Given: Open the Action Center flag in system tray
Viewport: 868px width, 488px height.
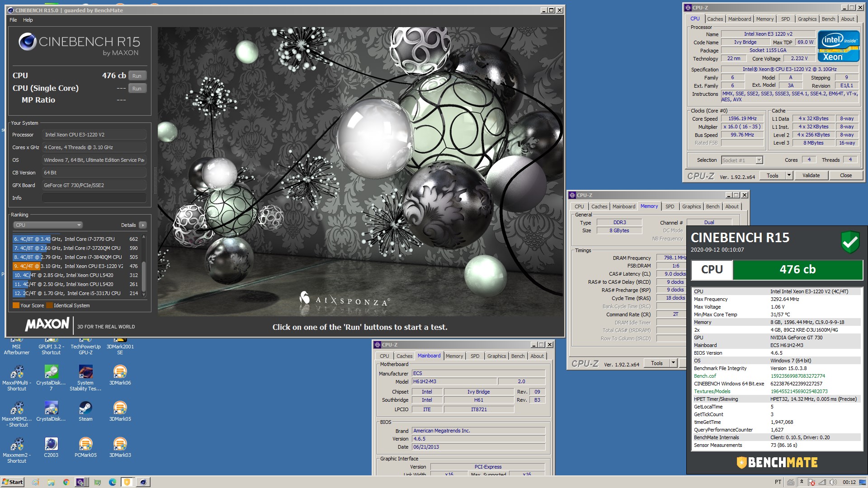Looking at the screenshot, I should click(x=811, y=482).
